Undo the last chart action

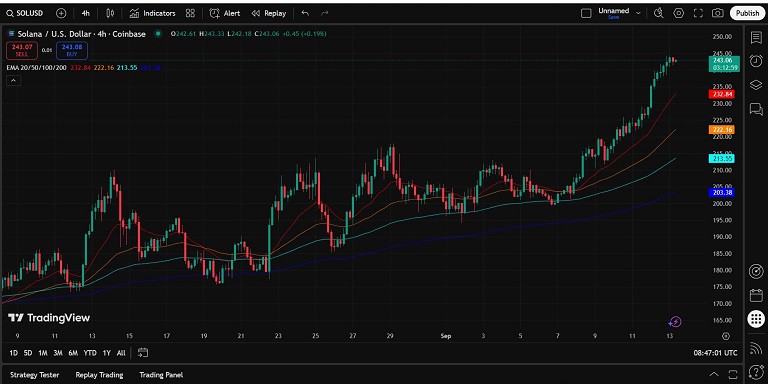[x=305, y=13]
